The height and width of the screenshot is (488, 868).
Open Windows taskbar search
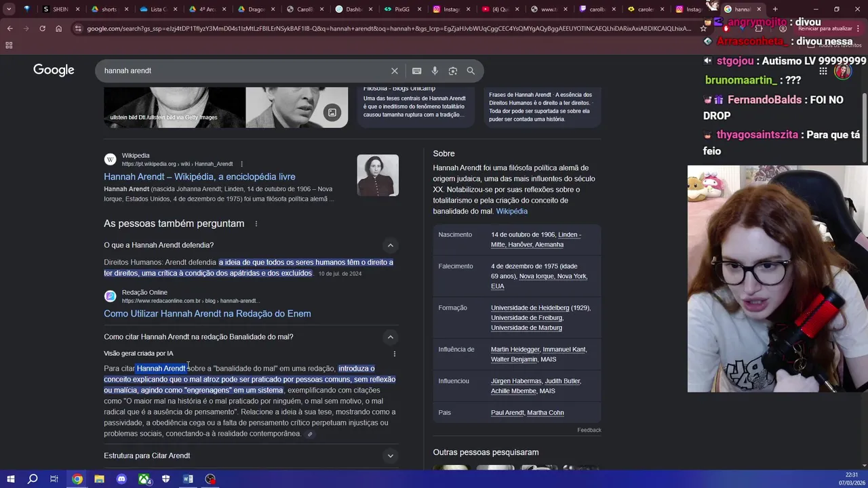tap(33, 479)
